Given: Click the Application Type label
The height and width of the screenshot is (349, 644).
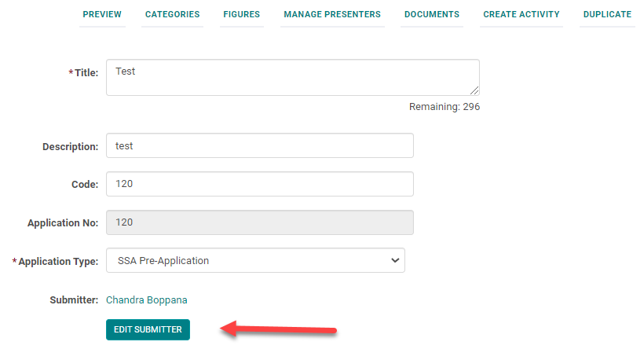Looking at the screenshot, I should click(57, 261).
